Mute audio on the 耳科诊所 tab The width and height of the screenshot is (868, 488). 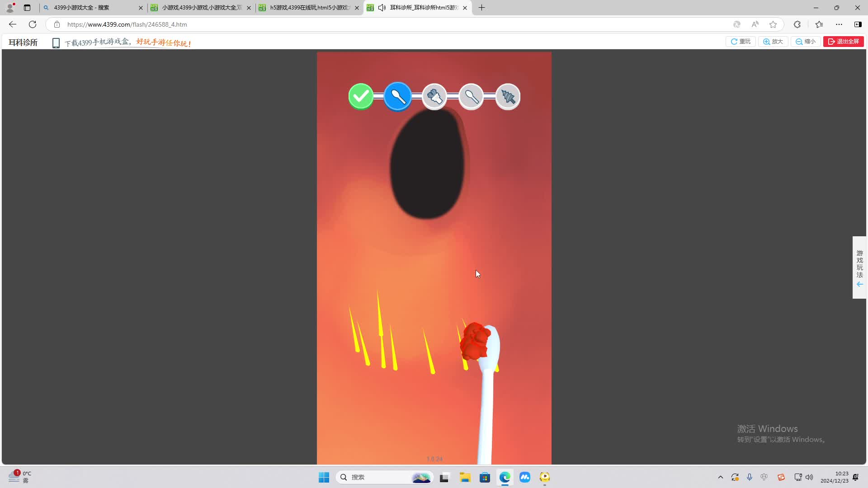382,8
